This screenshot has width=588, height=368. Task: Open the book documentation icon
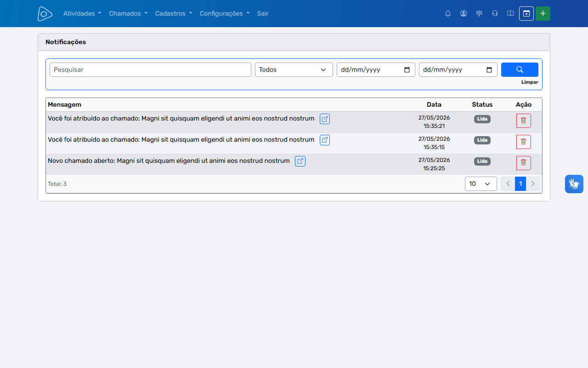click(510, 13)
